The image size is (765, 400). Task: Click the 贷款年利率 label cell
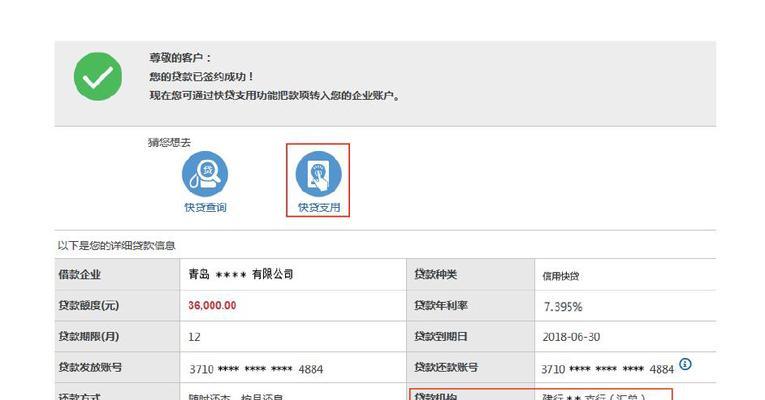tap(441, 305)
